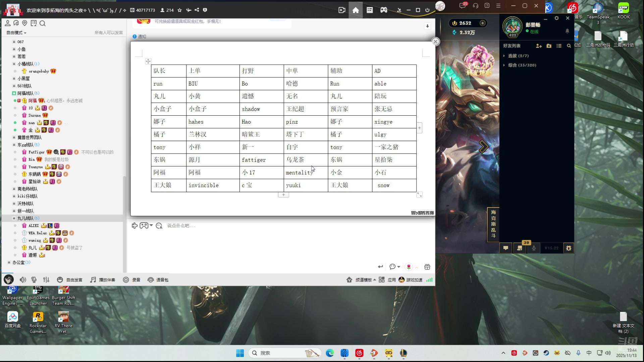644x362 pixels.
Task: Open the 语音包 voice pack panel
Action: [x=158, y=280]
